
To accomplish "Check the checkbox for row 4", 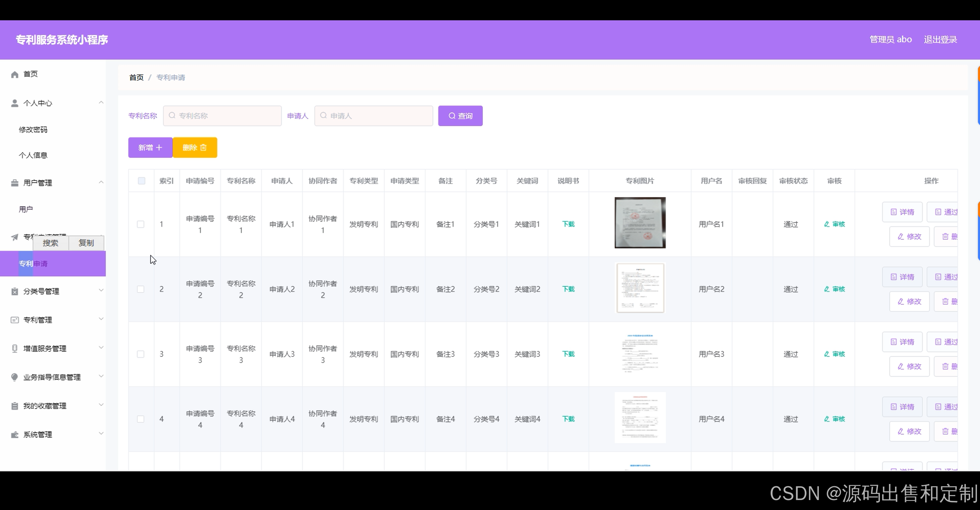I will 141,419.
